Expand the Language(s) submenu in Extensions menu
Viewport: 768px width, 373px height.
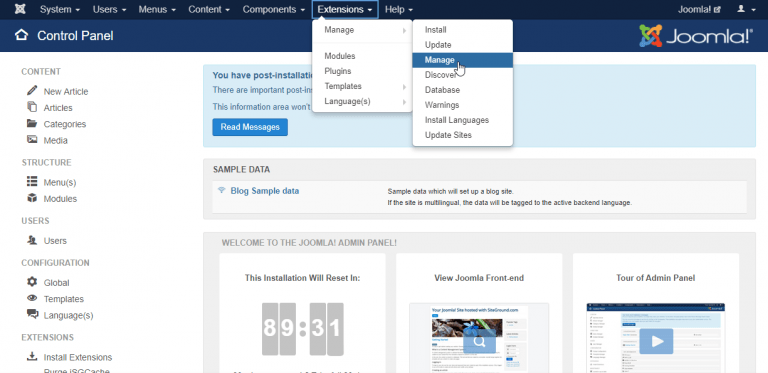pos(362,102)
